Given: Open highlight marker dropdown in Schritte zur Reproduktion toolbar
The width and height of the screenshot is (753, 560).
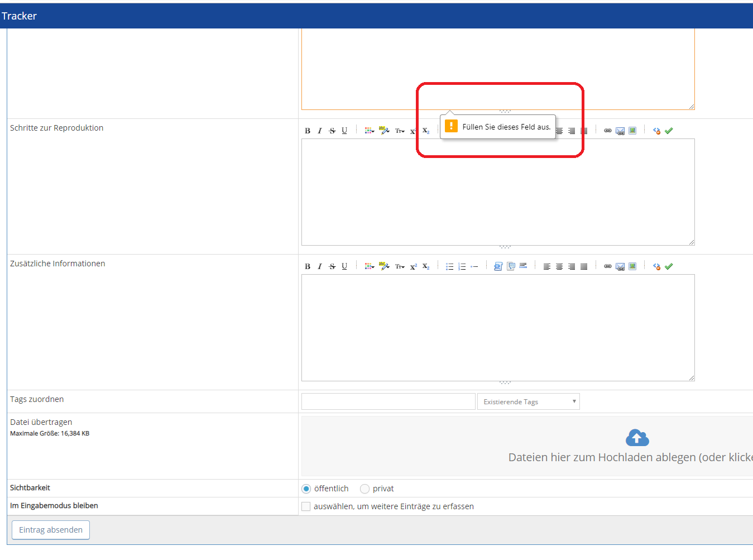Looking at the screenshot, I should [384, 131].
